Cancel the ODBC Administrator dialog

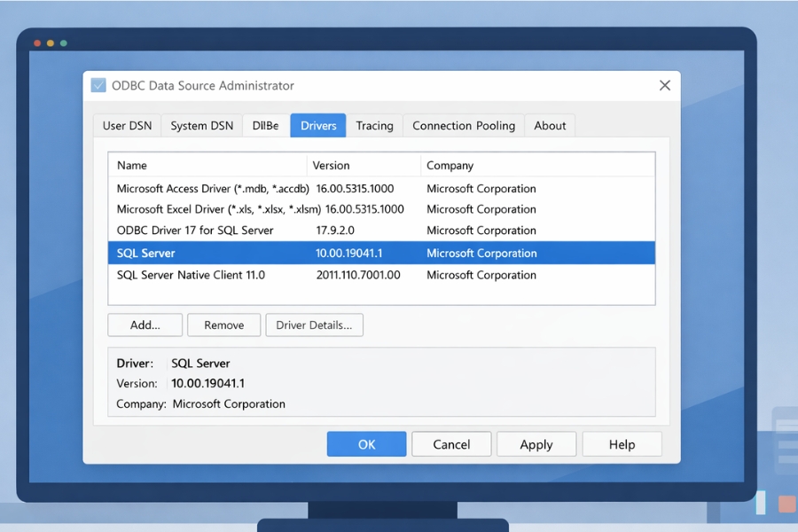451,443
